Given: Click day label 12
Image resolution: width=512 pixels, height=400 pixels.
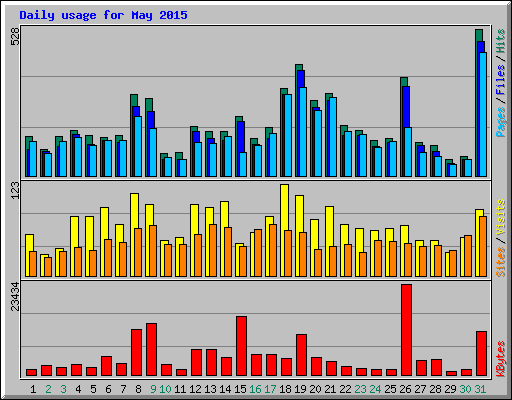Looking at the screenshot, I should click(x=195, y=389).
